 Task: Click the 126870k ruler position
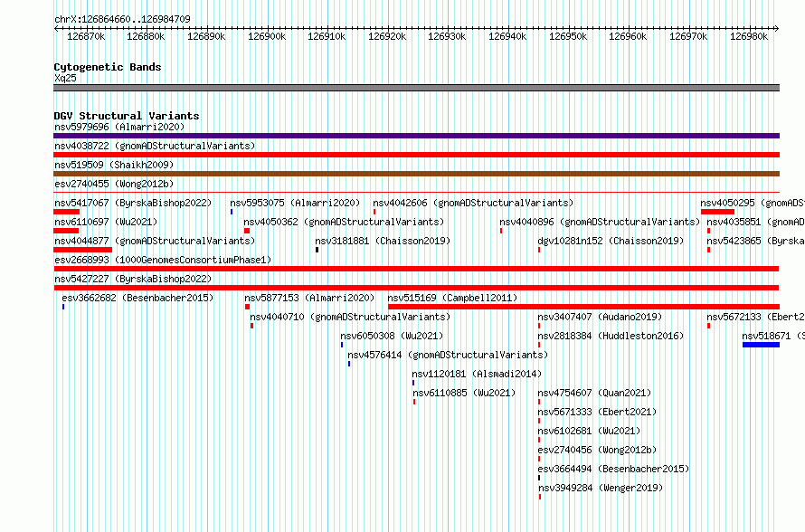click(x=86, y=36)
